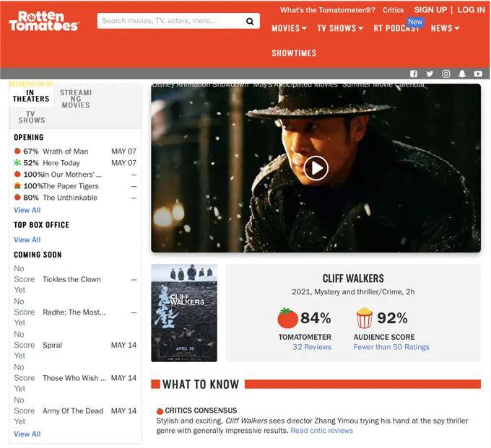Viewport: 491px width, 448px height.
Task: Open the Cliff Walkers poster thumbnail
Action: (x=184, y=313)
